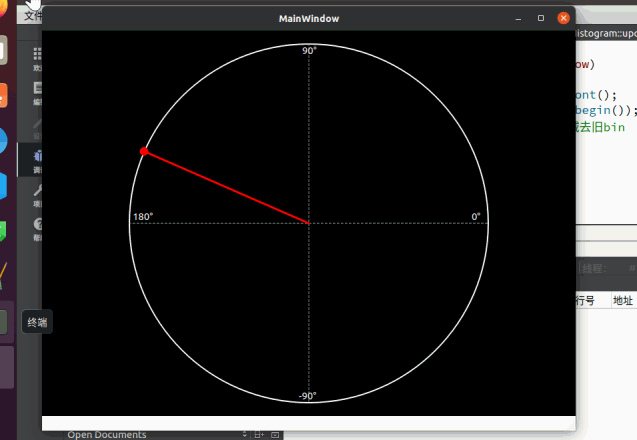Click the 0° label on the right
Viewport: 637px width, 440px height.
(x=476, y=217)
